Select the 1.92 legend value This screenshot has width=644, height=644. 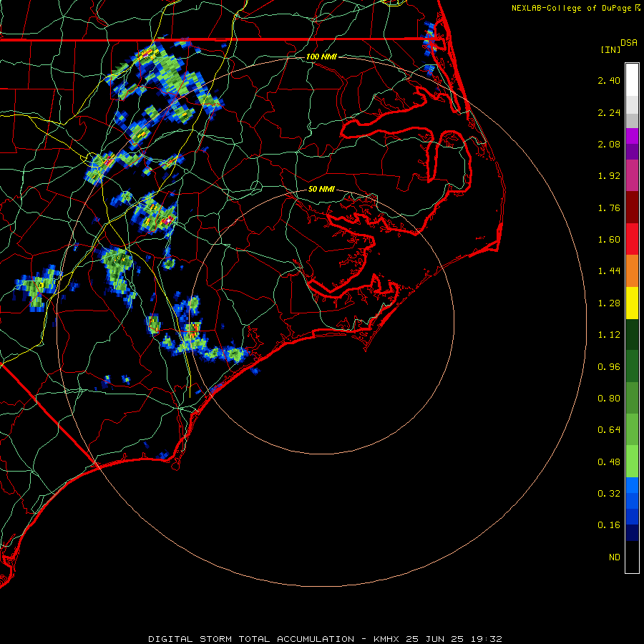click(x=609, y=176)
